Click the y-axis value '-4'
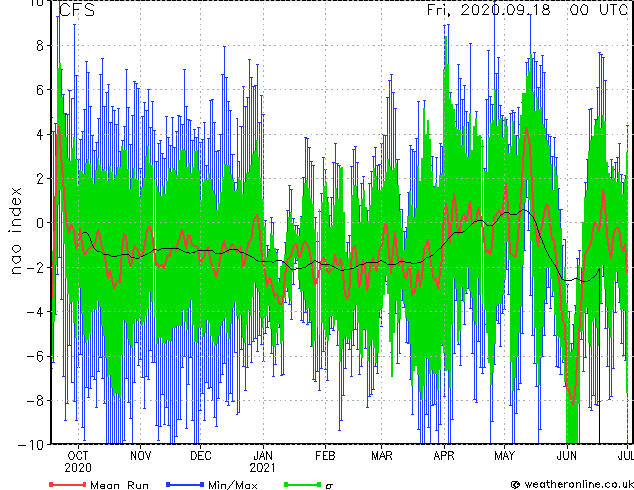Viewport: 634px width, 490px height. 34,312
